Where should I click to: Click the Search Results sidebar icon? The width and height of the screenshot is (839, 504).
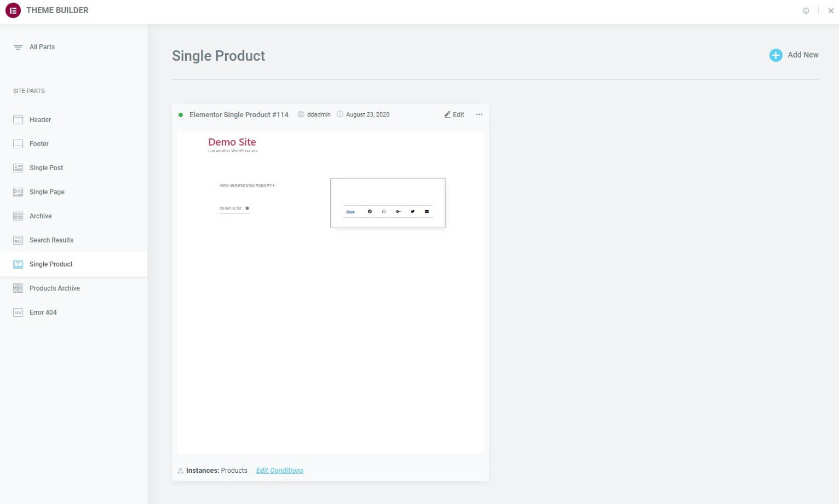(18, 240)
